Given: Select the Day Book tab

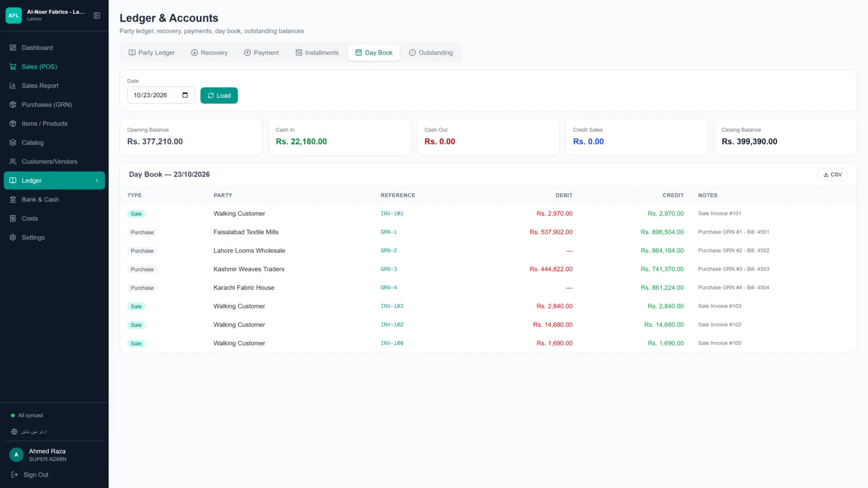Looking at the screenshot, I should click(x=374, y=53).
